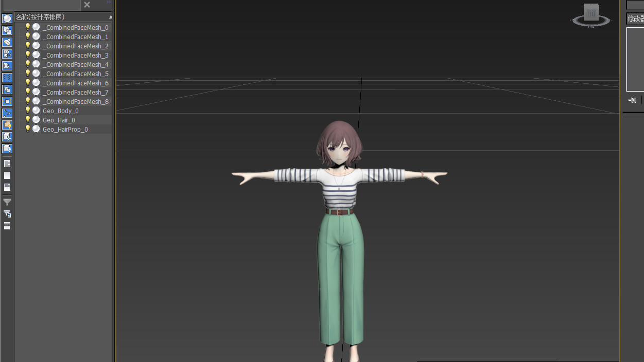Click the Pin Stack icon in modifier panel
This screenshot has height=362, width=644.
pyautogui.click(x=633, y=100)
